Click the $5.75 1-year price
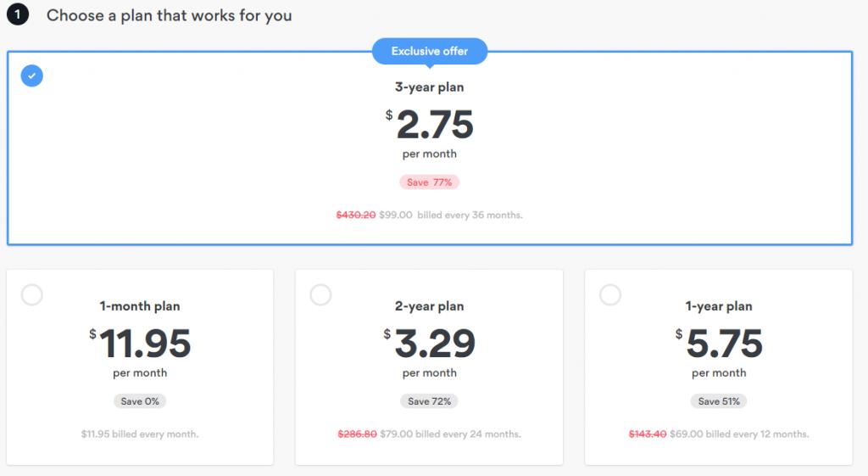Viewport: 868px width, 476px height. [x=719, y=344]
